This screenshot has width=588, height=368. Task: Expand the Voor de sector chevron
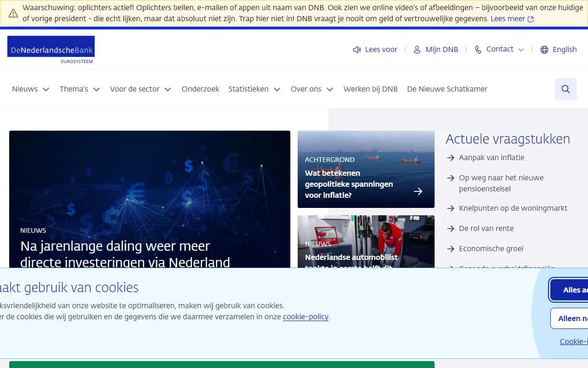click(168, 89)
